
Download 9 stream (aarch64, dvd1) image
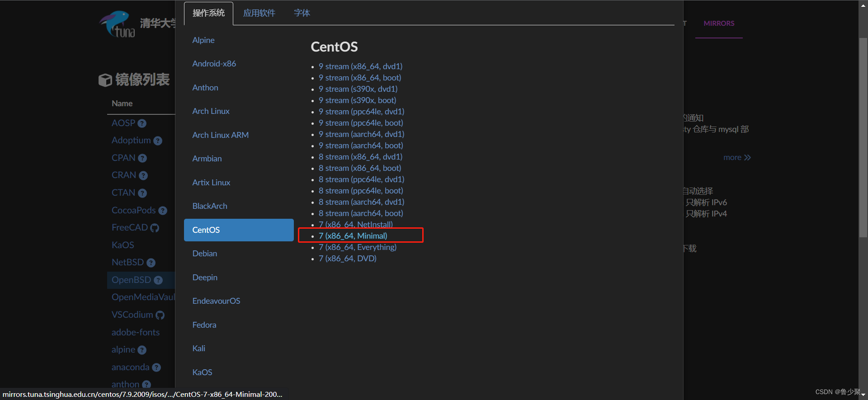coord(361,134)
